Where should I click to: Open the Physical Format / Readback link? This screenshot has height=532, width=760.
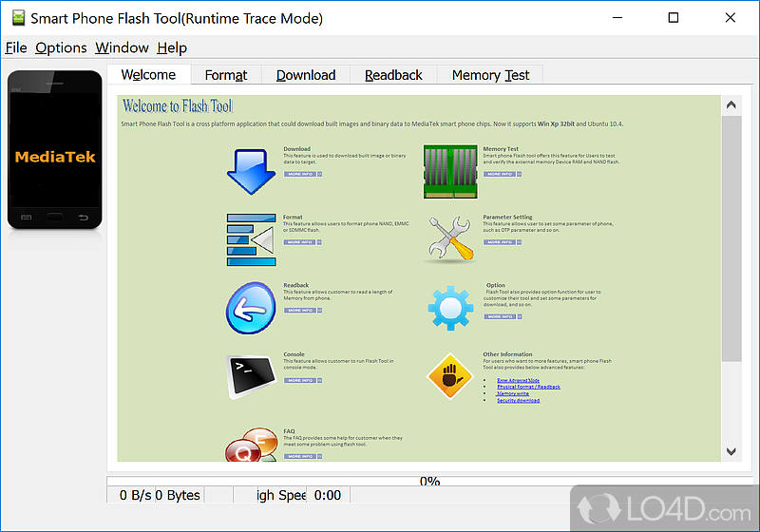pyautogui.click(x=528, y=388)
